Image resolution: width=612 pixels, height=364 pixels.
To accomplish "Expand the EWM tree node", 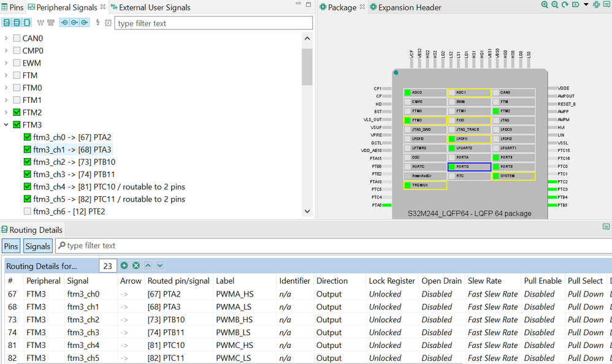I will pyautogui.click(x=6, y=63).
